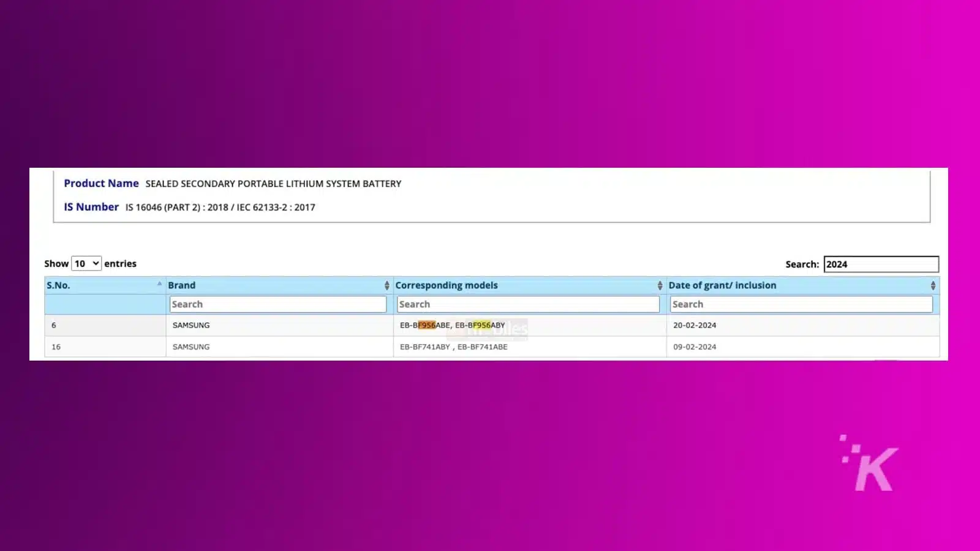The width and height of the screenshot is (980, 551).
Task: Focus the main Search box containing 2024
Action: click(x=880, y=264)
